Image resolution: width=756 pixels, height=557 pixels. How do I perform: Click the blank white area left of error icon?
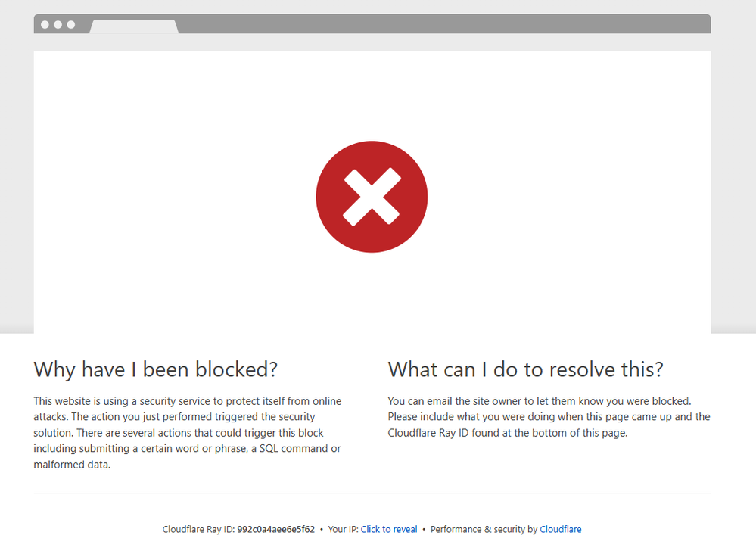(x=166, y=197)
